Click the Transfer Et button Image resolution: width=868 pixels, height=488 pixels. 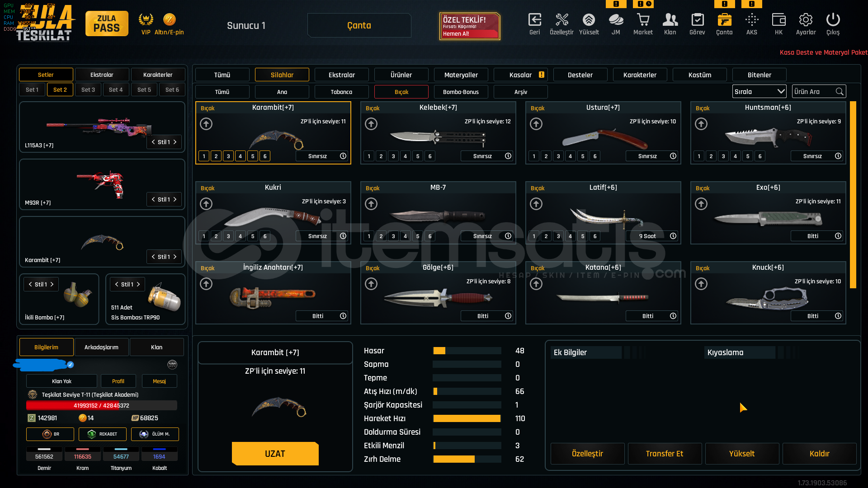[x=665, y=454]
